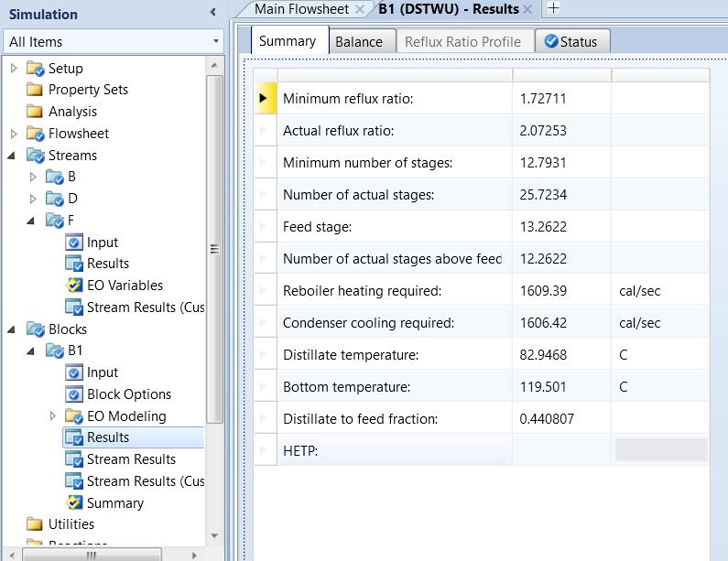The height and width of the screenshot is (561, 728).
Task: Click the Summary icon under Blocks B1
Action: [74, 503]
